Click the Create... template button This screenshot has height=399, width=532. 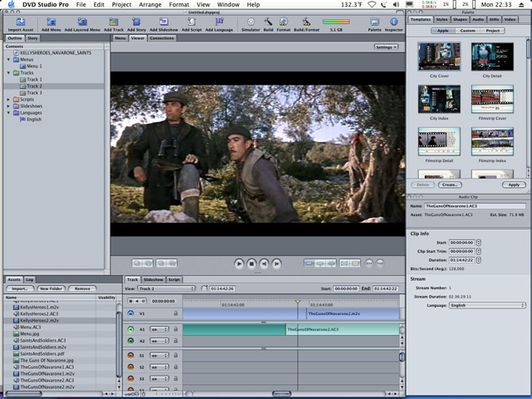click(x=450, y=185)
